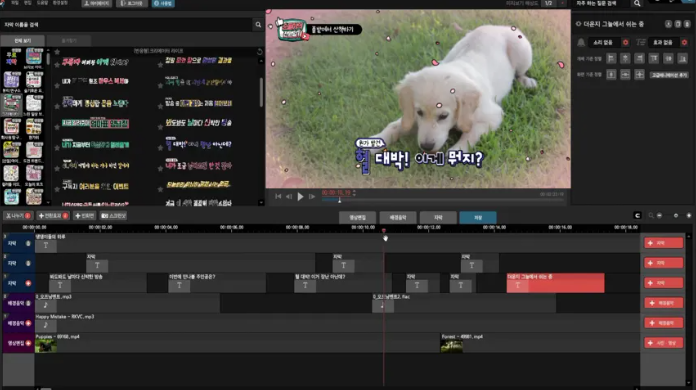Image resolution: width=696 pixels, height=390 pixels.
Task: Favorite the first subtitle style in right column
Action: (160, 64)
